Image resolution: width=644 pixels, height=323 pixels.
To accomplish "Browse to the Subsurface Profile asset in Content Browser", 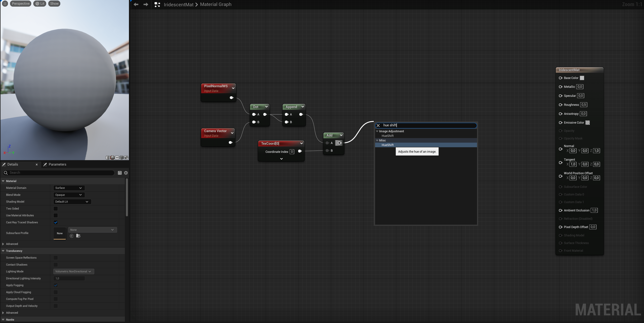I will tap(78, 236).
